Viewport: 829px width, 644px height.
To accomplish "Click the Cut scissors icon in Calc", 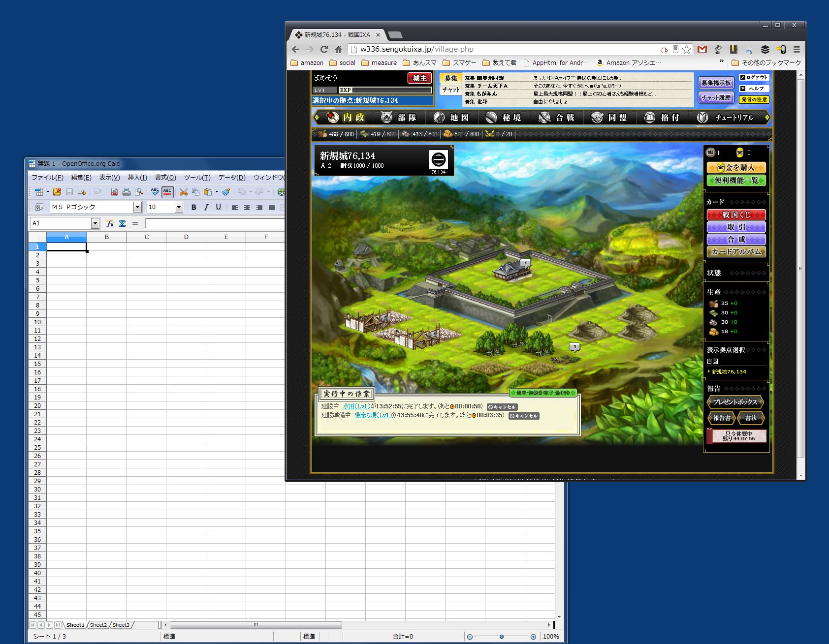I will point(184,192).
